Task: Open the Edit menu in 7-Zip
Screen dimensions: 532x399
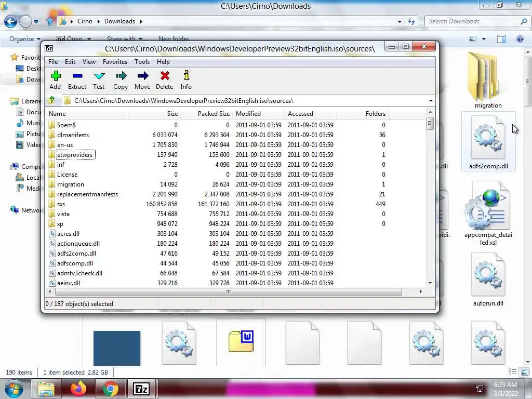Action: (x=70, y=62)
